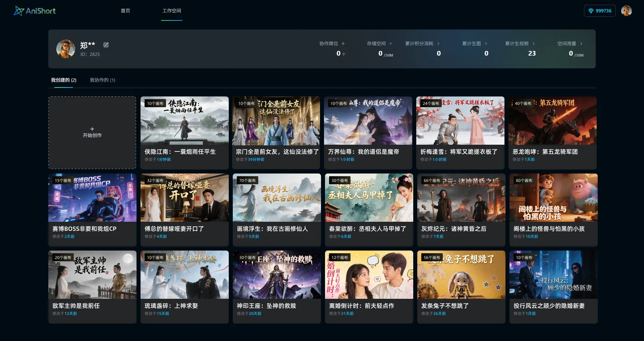The height and width of the screenshot is (341, 644).
Task: Click the 工作空间 navigation item
Action: (x=172, y=10)
